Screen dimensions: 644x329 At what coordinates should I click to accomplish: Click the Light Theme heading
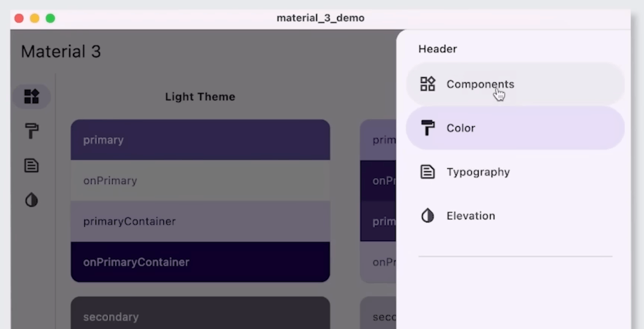tap(200, 97)
